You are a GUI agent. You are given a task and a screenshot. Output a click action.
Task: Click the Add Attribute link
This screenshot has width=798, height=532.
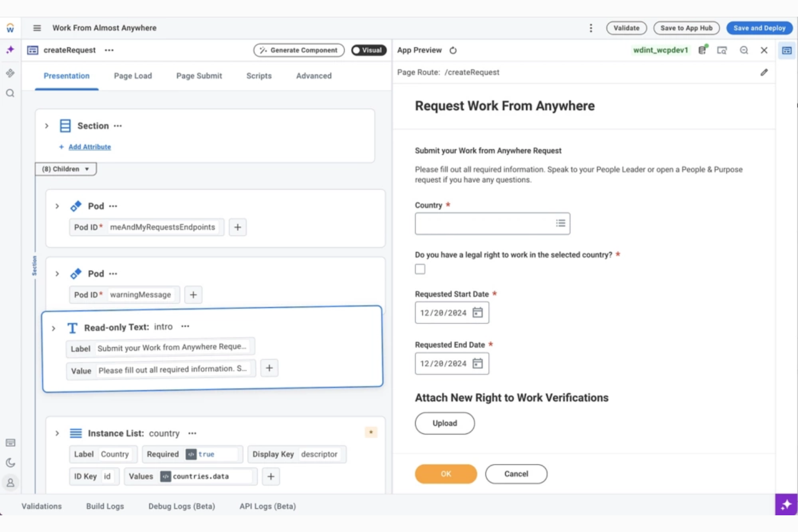click(x=88, y=146)
